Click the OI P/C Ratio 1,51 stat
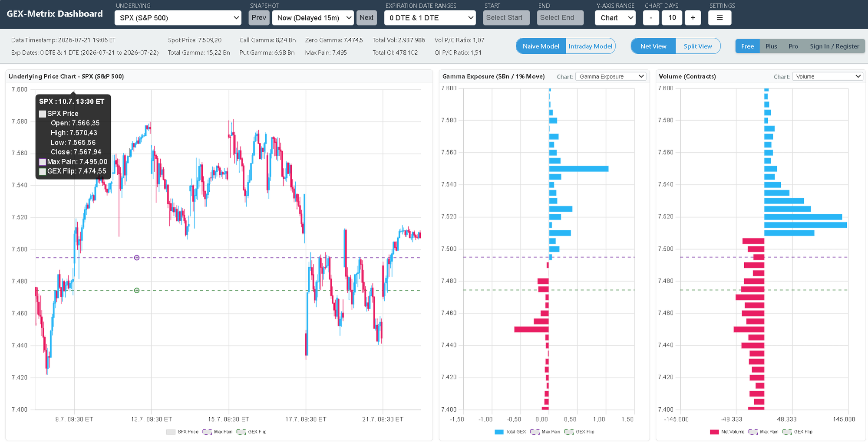The image size is (868, 442). tap(458, 52)
